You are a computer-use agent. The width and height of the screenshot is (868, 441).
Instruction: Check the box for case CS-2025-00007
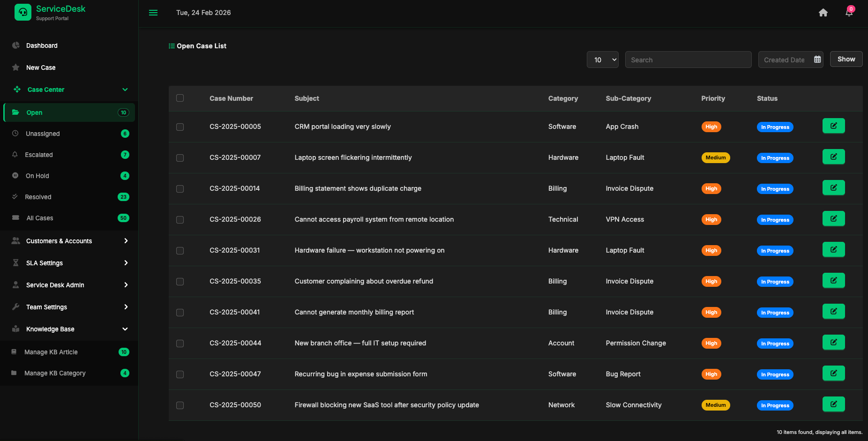pyautogui.click(x=180, y=158)
